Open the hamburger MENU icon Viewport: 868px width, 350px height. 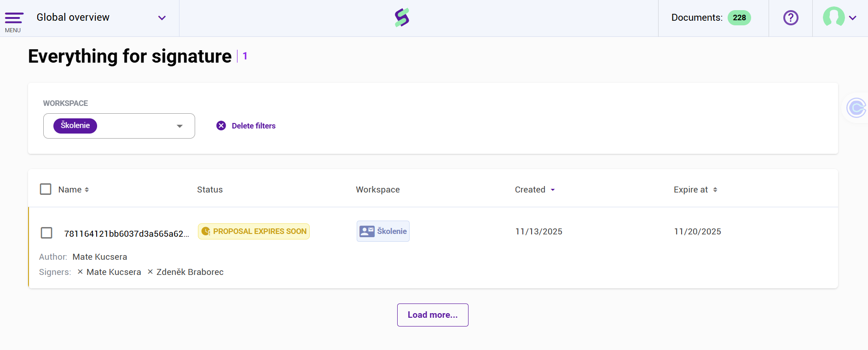pyautogui.click(x=14, y=18)
